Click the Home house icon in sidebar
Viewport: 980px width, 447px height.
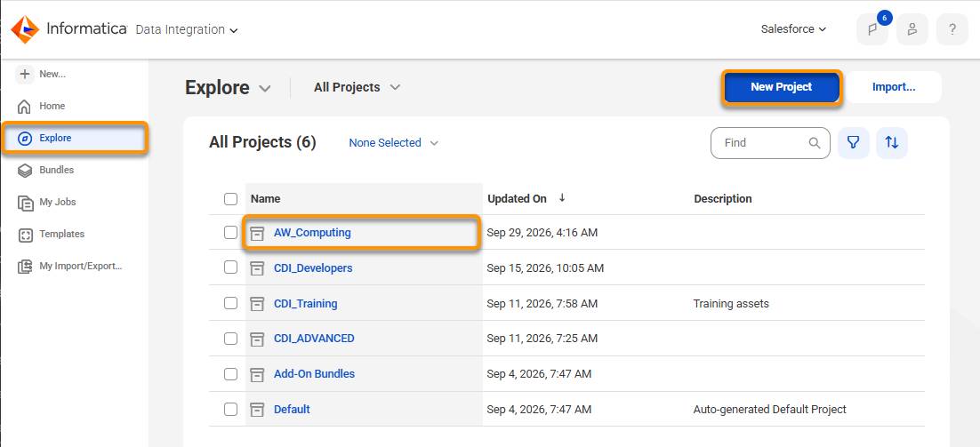24,106
